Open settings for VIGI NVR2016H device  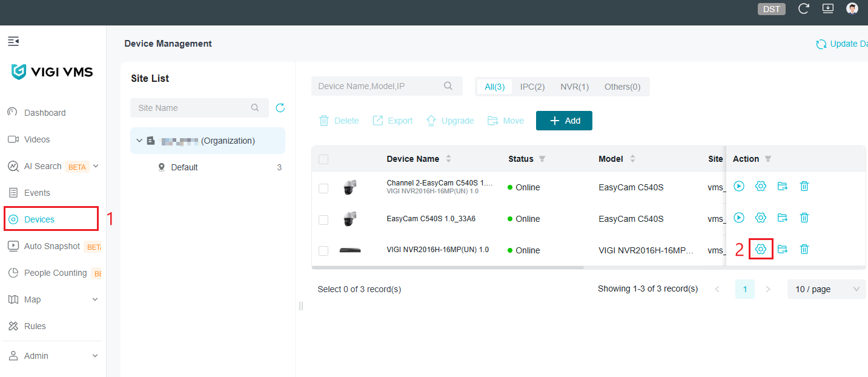pyautogui.click(x=761, y=249)
